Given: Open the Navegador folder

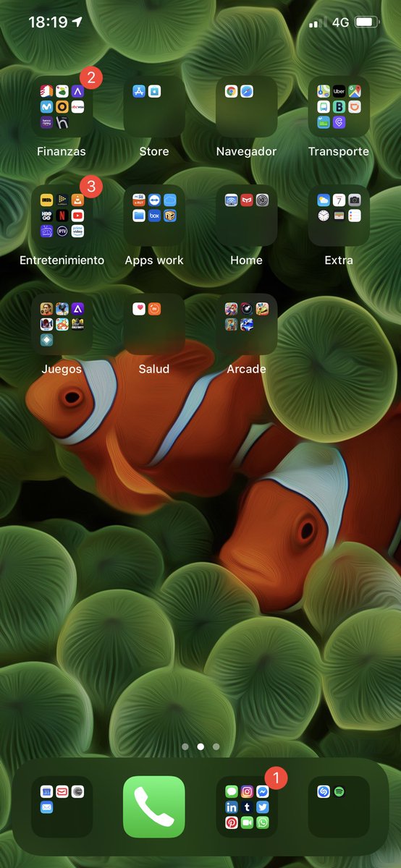Looking at the screenshot, I should click(x=246, y=107).
